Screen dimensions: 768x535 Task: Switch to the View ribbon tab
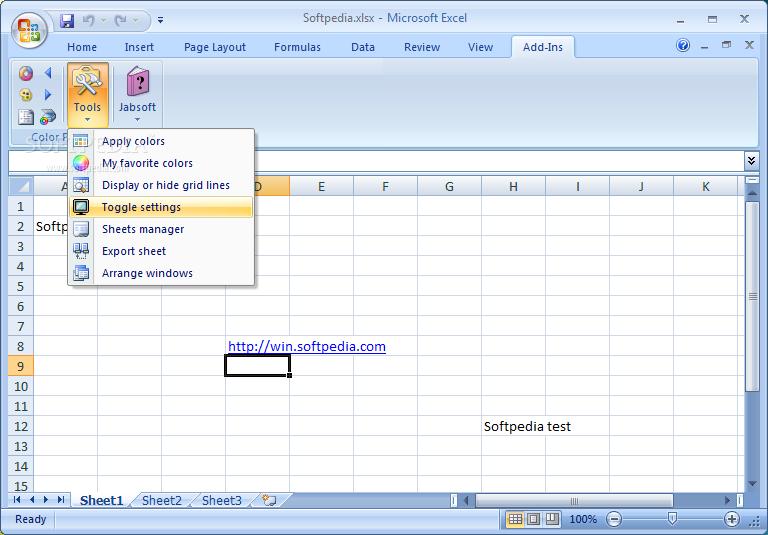click(x=480, y=47)
